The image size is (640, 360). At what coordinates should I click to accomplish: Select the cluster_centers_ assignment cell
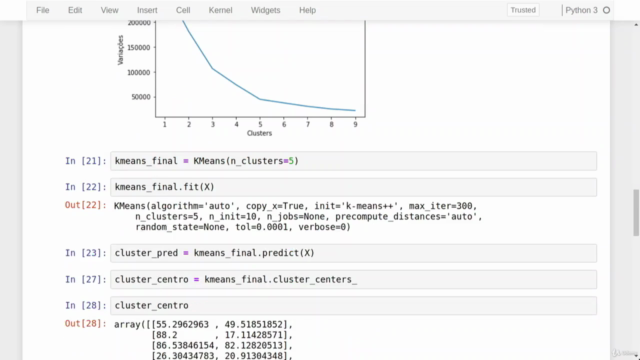tap(353, 280)
